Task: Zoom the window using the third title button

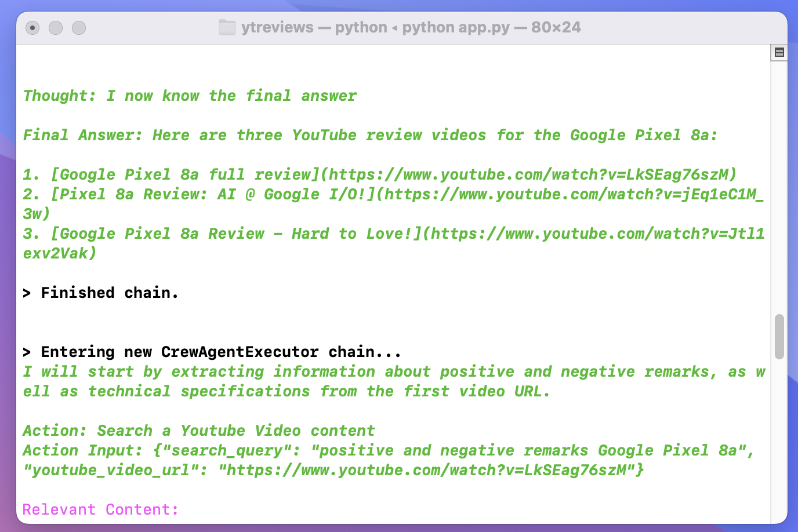Action: pyautogui.click(x=79, y=28)
